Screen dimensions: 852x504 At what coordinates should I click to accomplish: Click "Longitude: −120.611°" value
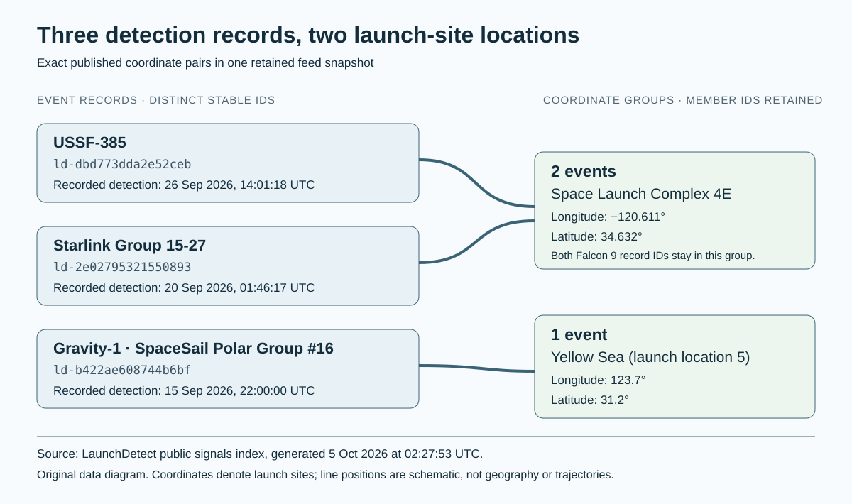click(x=608, y=217)
